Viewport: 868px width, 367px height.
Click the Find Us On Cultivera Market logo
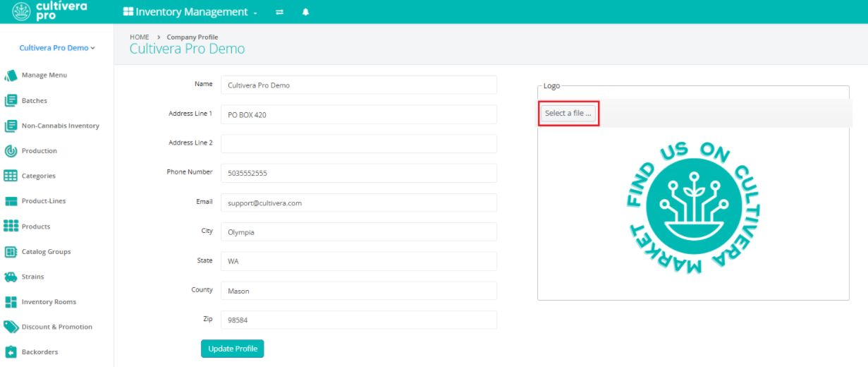[693, 209]
